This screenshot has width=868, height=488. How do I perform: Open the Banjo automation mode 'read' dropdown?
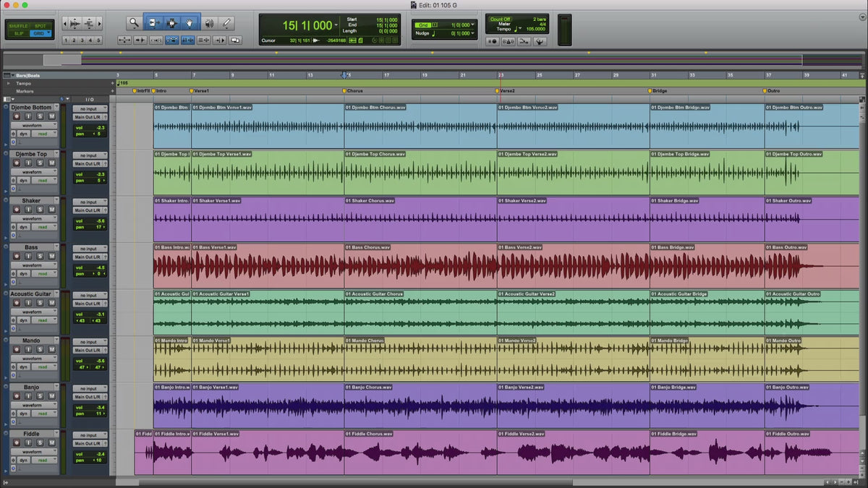[45, 414]
